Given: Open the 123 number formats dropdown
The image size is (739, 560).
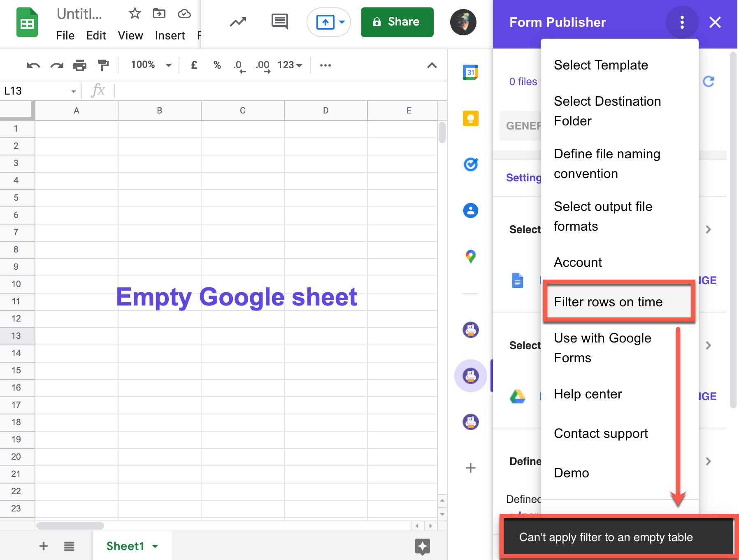Looking at the screenshot, I should (x=290, y=65).
